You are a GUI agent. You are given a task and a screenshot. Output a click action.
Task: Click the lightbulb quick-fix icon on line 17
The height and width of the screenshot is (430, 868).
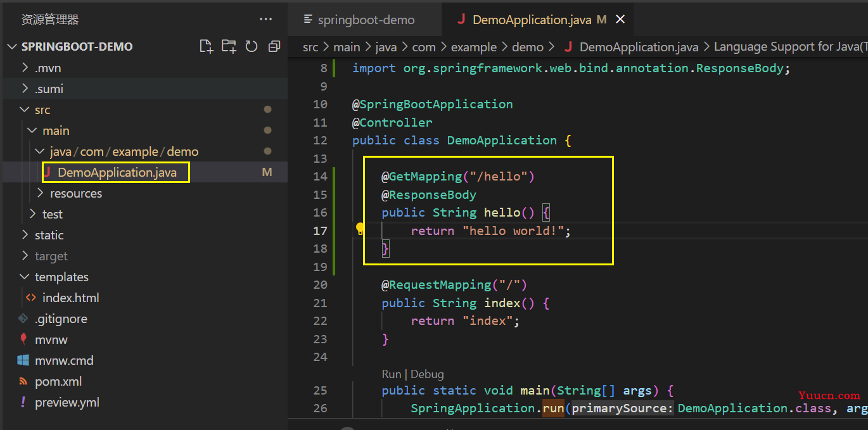360,229
